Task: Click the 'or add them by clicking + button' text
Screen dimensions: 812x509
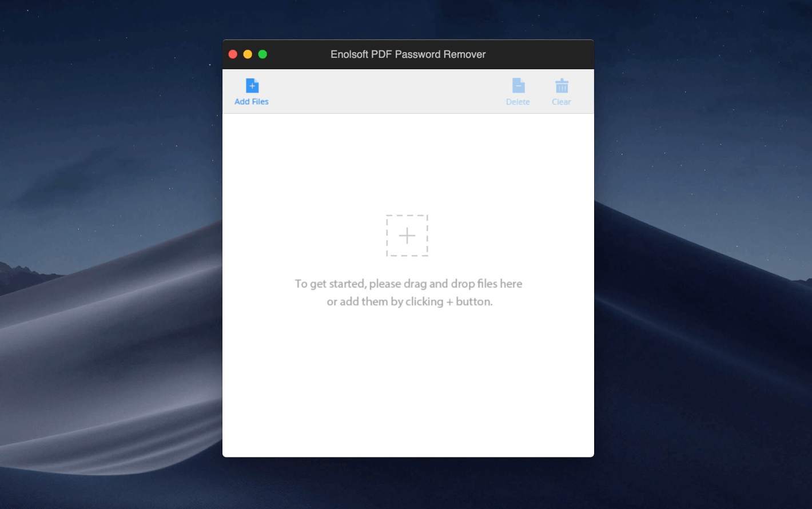Action: tap(409, 301)
